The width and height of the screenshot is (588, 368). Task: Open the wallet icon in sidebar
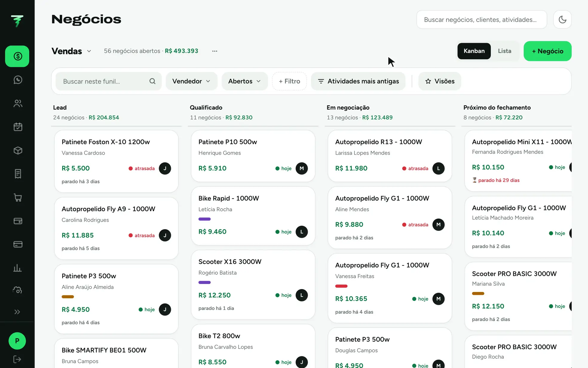point(18,221)
